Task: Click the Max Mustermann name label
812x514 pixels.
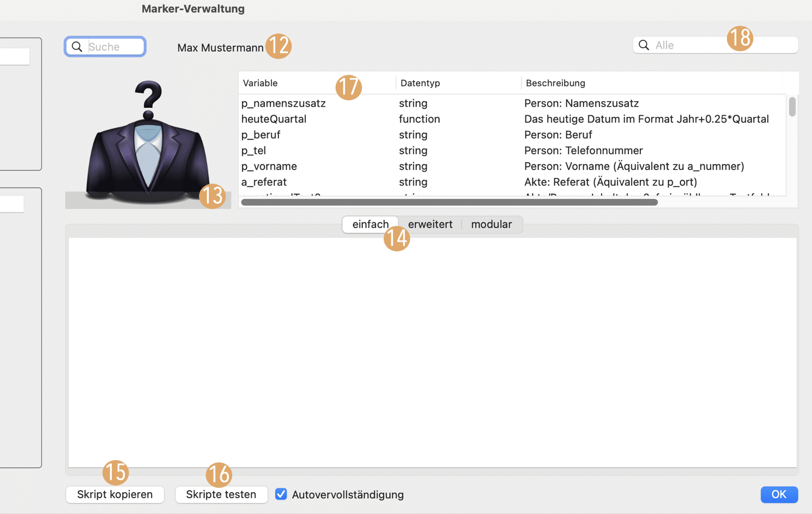Action: click(x=221, y=48)
